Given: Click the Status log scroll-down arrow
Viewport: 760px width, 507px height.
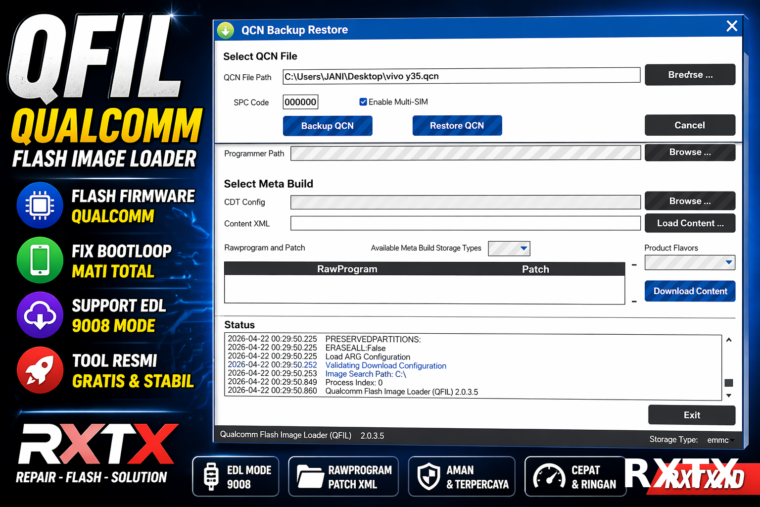Looking at the screenshot, I should tap(728, 396).
